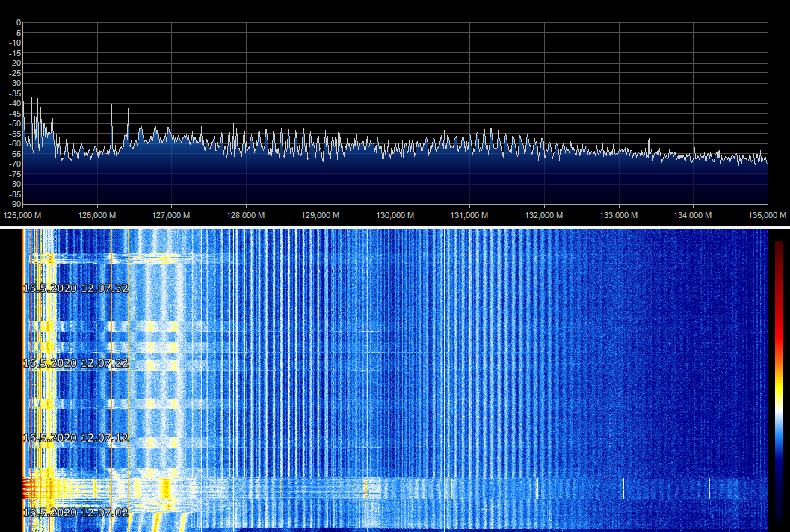790x532 pixels.
Task: Select the 12.07.02 waterfall timestamp
Action: click(x=75, y=513)
